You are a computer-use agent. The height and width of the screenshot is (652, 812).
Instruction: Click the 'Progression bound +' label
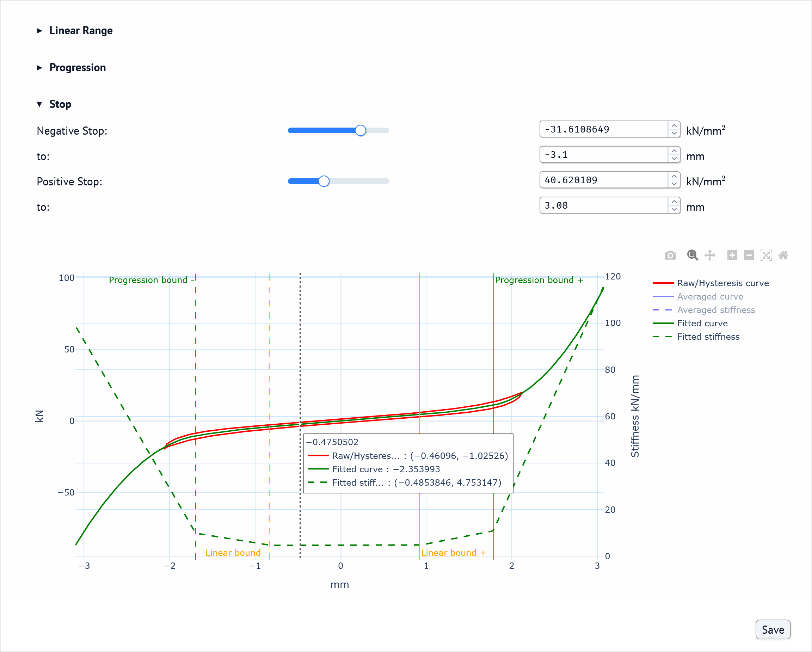tap(539, 280)
